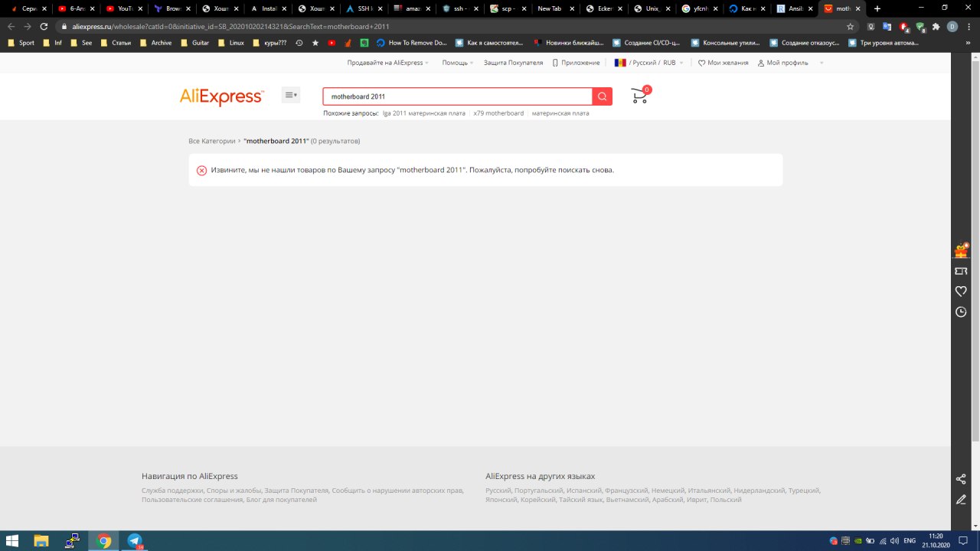This screenshot has width=980, height=551.
Task: Close the active AliExpress 'moth' tab
Action: (858, 8)
